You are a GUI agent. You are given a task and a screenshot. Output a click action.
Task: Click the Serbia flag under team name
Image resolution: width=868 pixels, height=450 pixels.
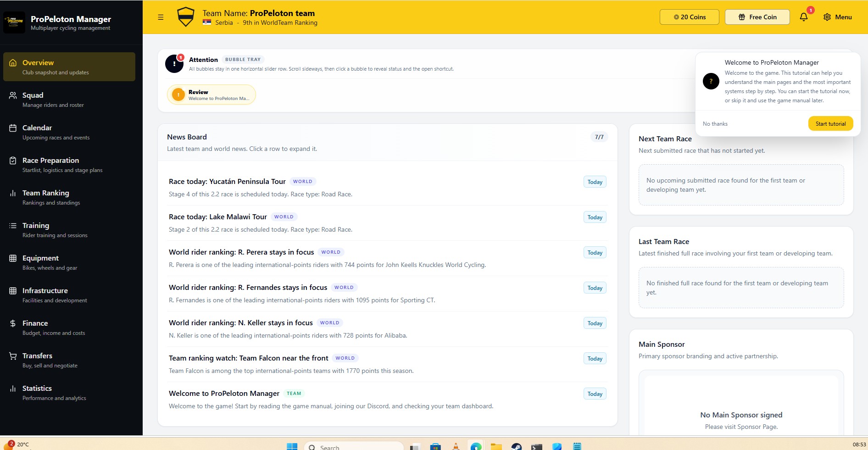pos(207,22)
